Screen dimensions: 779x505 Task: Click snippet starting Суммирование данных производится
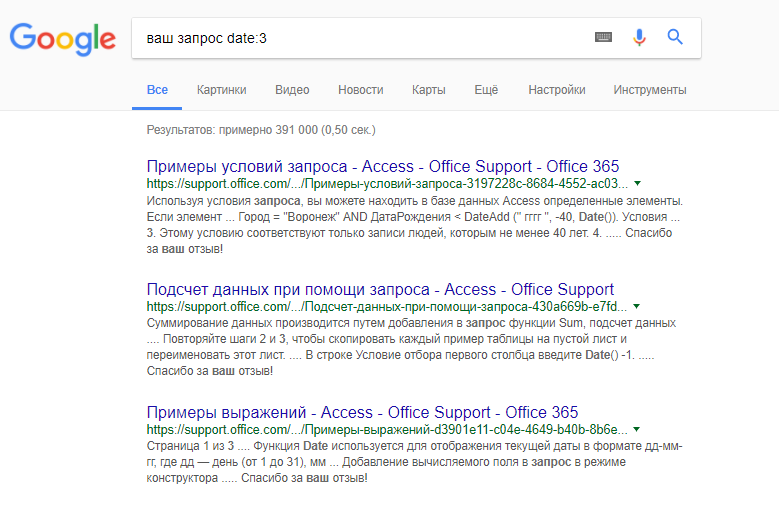tap(411, 347)
